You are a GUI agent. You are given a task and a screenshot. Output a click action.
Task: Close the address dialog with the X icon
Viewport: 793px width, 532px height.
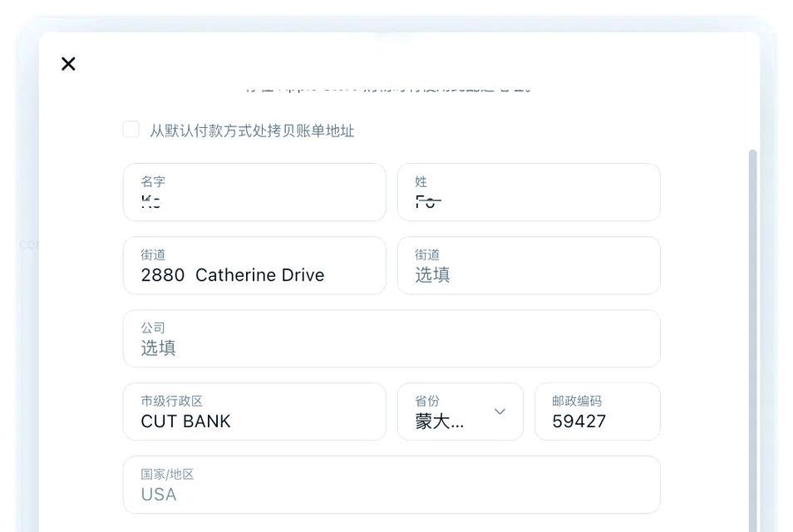tap(68, 64)
